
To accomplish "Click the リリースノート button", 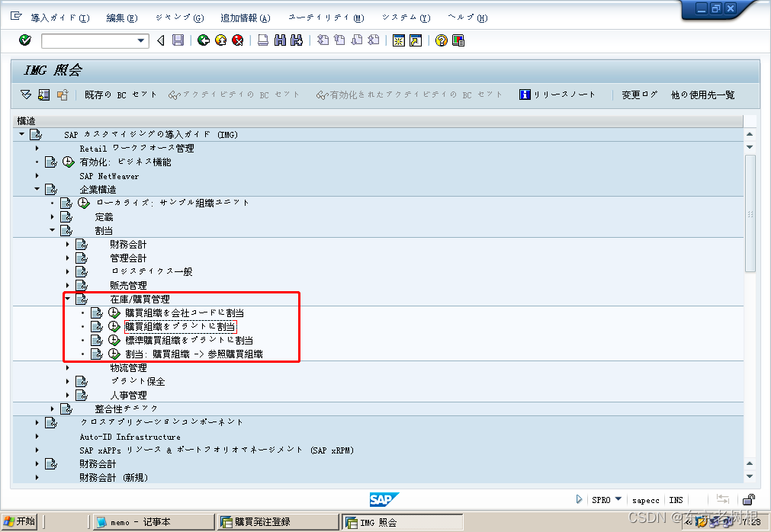I will [557, 95].
